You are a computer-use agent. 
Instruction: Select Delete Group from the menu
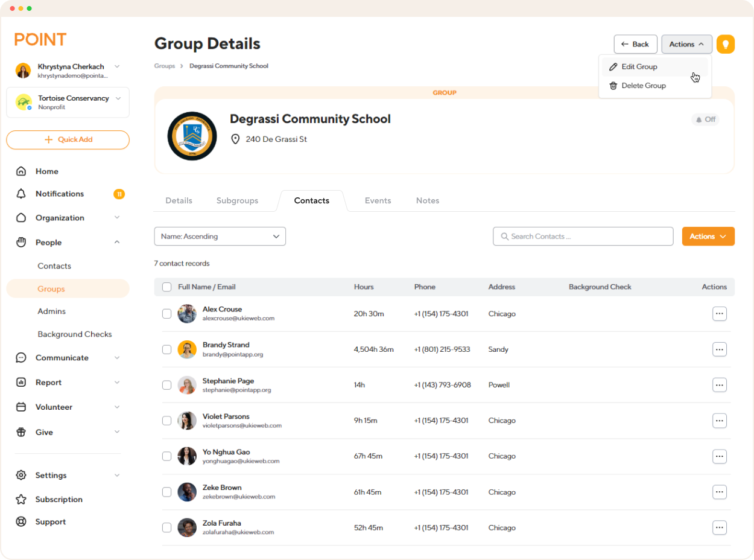[644, 85]
